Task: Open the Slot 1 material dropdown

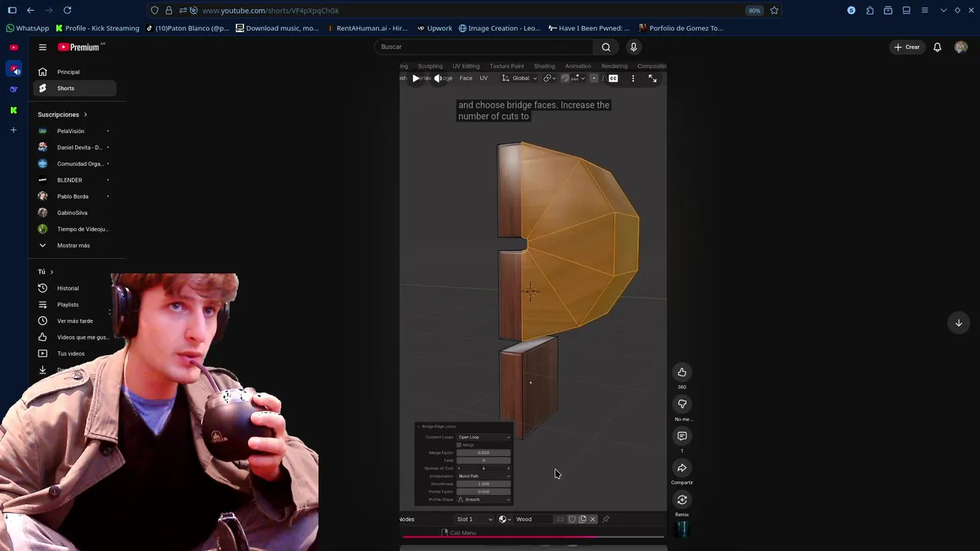Action: click(x=474, y=519)
